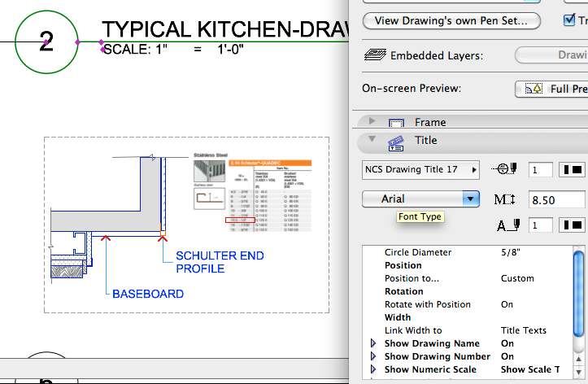Click the SCALE: 1" = 1'-0" text
The height and width of the screenshot is (384, 588).
(x=173, y=49)
